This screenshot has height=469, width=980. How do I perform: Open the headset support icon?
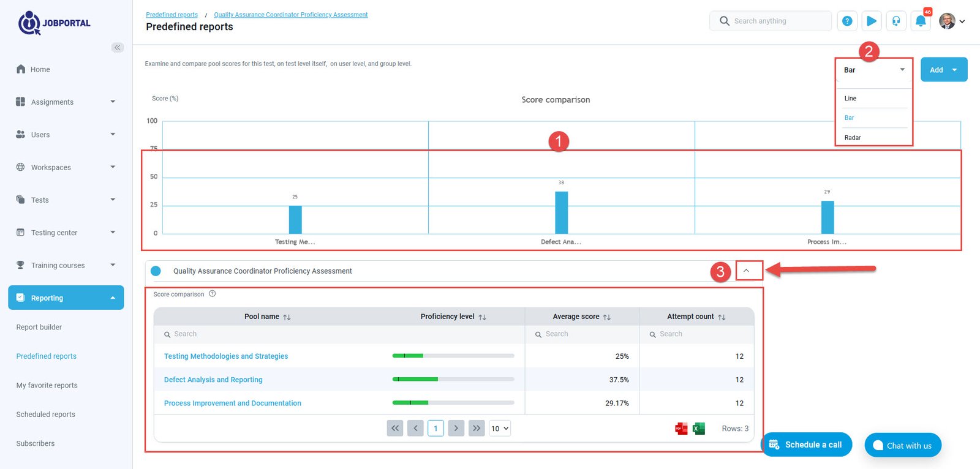pos(896,21)
